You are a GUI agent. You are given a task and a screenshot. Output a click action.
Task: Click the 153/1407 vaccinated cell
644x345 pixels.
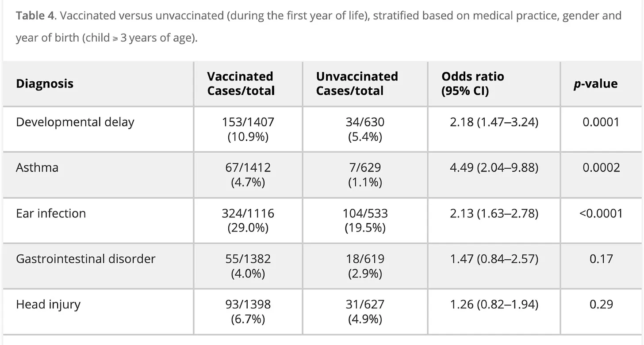point(248,129)
